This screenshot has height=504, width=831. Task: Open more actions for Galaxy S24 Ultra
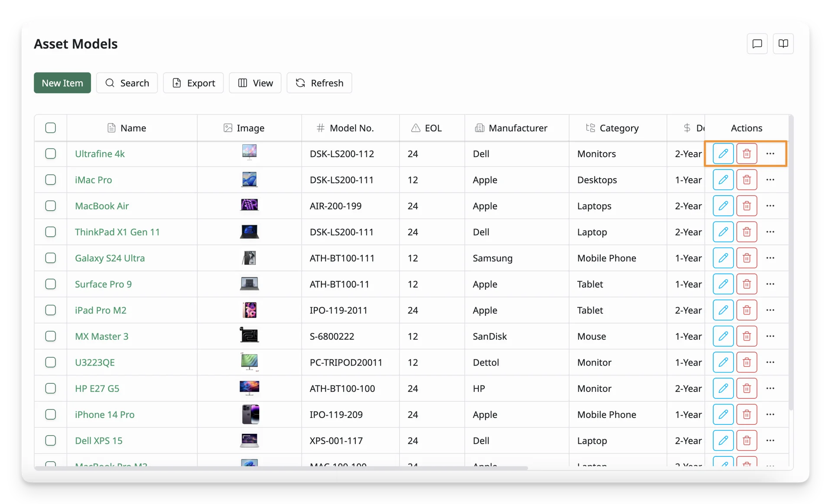click(x=770, y=258)
